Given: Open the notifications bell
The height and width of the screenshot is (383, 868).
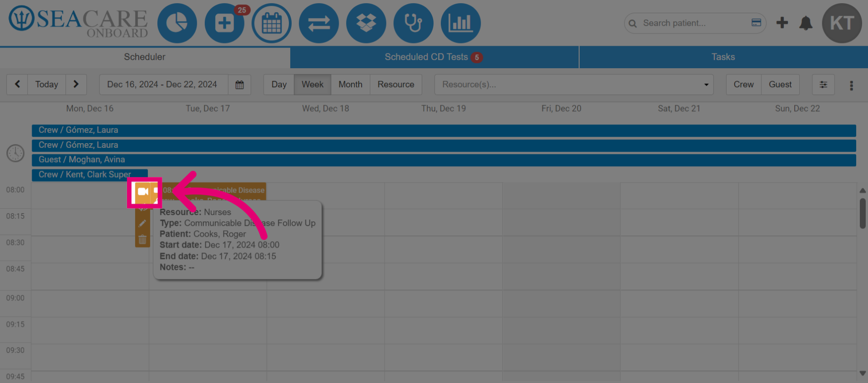Looking at the screenshot, I should [806, 23].
